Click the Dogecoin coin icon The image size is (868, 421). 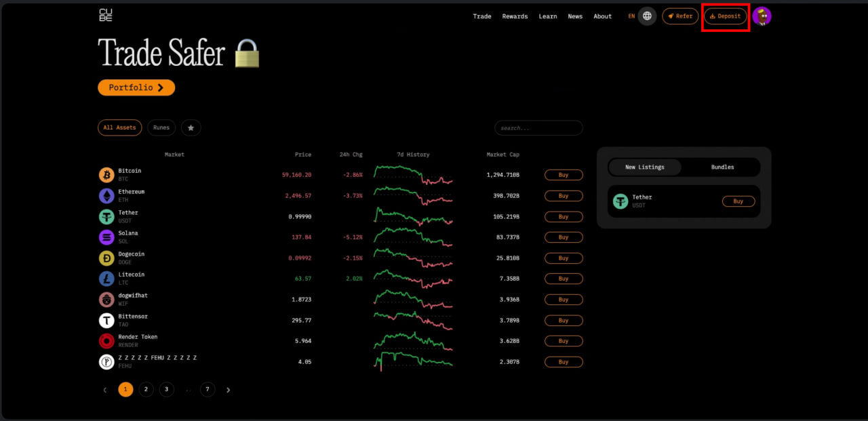click(106, 258)
